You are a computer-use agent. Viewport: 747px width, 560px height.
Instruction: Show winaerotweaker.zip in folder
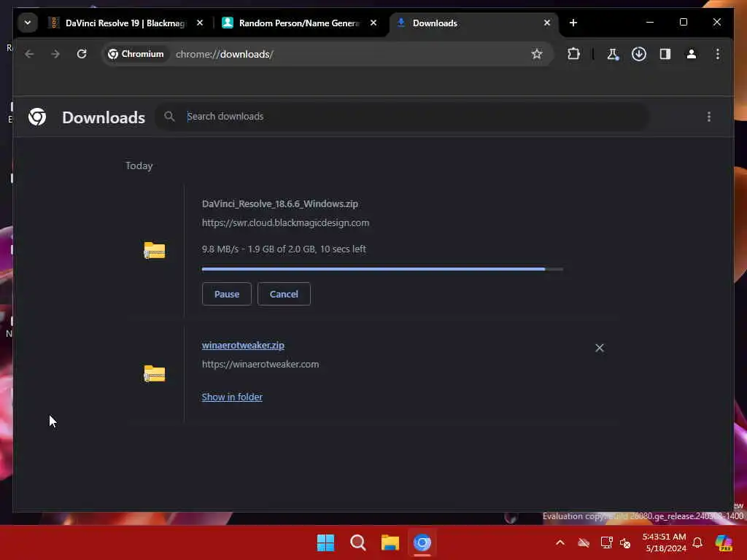pyautogui.click(x=232, y=397)
